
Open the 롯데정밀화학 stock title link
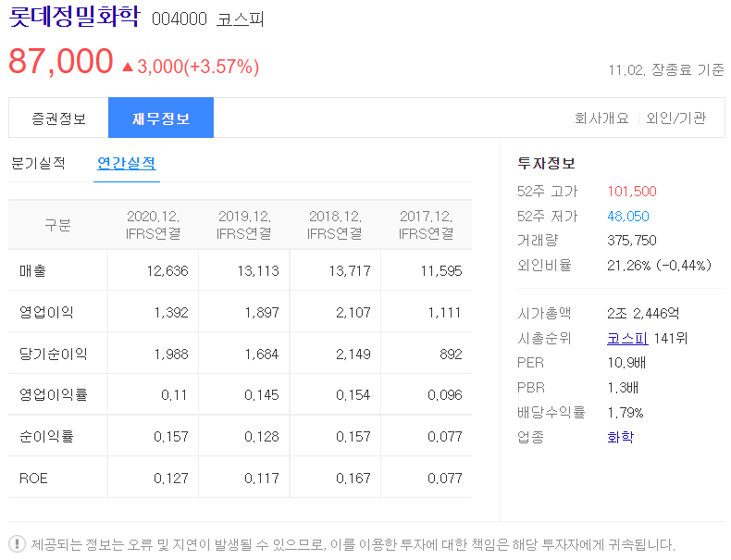[74, 17]
